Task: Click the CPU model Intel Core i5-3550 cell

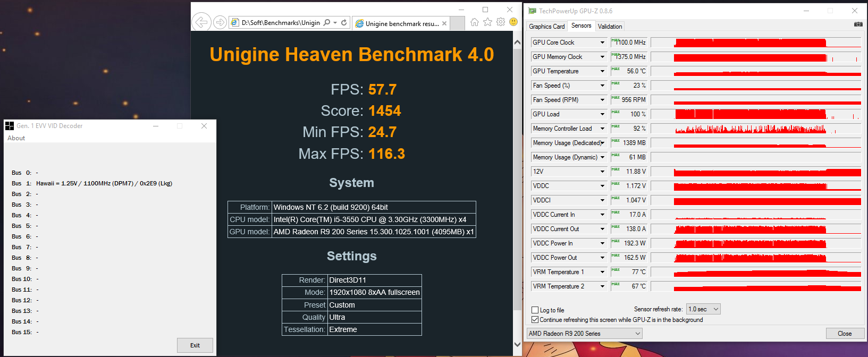Action: pos(374,219)
